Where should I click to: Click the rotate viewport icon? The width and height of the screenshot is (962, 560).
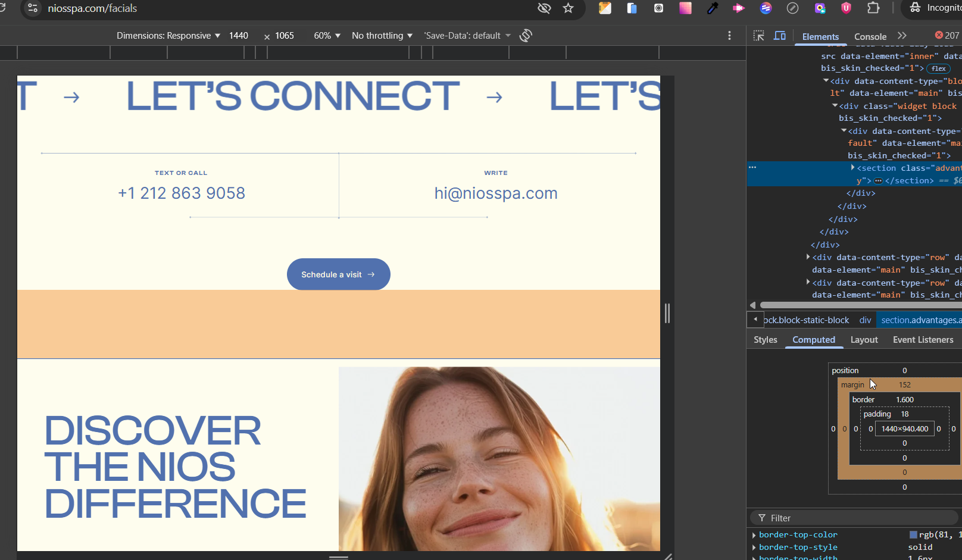click(525, 36)
